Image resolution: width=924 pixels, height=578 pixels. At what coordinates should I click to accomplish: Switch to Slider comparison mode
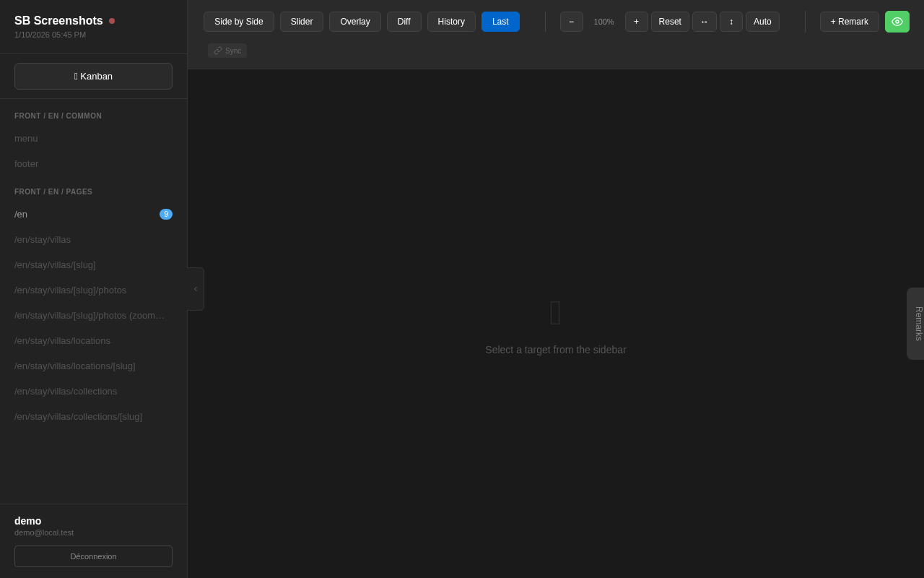tap(302, 22)
